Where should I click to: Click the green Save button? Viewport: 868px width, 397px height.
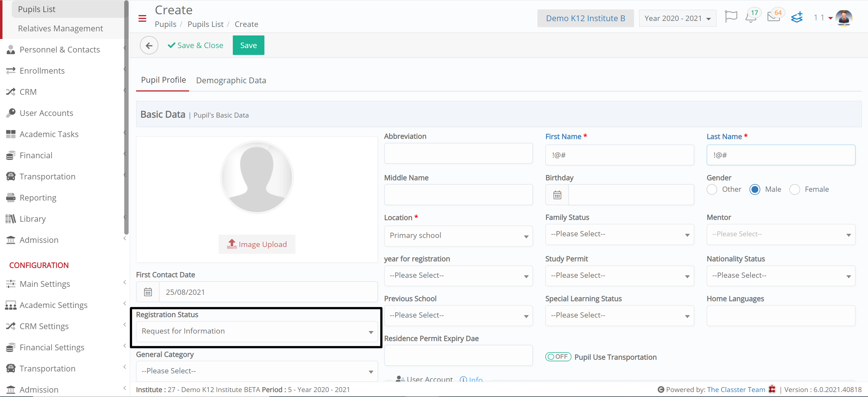click(248, 45)
